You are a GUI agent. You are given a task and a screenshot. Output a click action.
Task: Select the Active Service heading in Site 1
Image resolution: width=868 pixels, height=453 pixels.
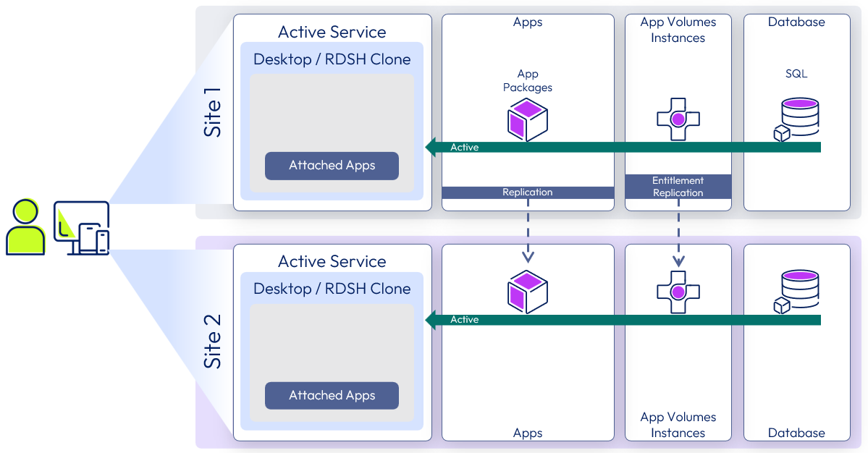point(332,32)
